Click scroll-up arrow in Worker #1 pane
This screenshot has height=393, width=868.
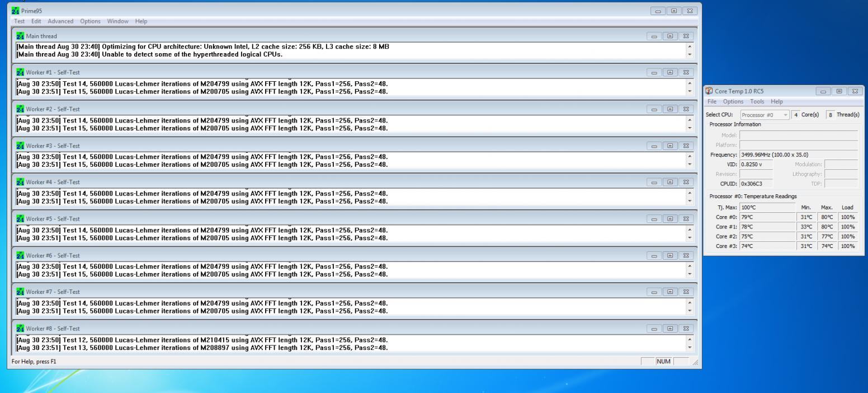(689, 83)
